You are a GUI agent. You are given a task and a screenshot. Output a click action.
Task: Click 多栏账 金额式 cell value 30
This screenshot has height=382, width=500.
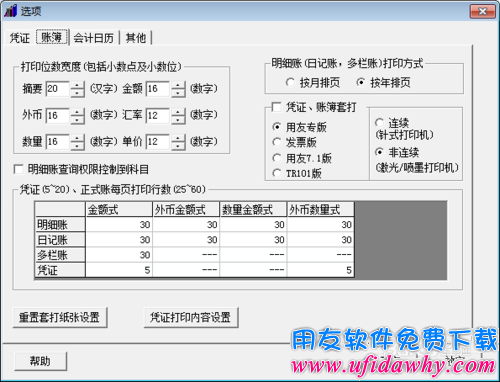click(119, 255)
